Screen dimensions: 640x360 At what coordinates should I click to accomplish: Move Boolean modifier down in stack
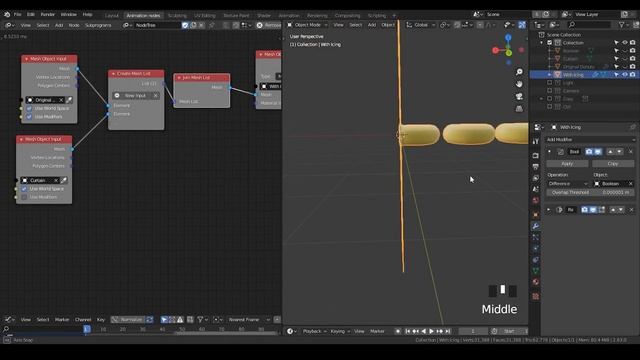point(620,152)
